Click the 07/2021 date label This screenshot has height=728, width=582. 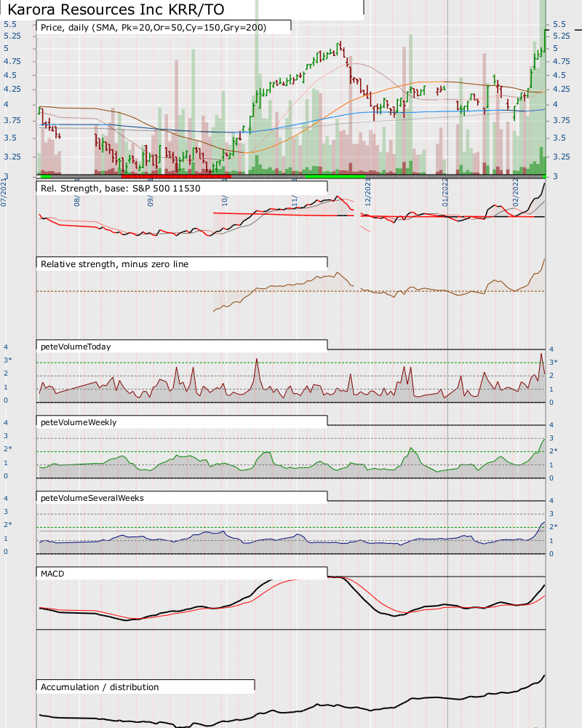(x=4, y=194)
